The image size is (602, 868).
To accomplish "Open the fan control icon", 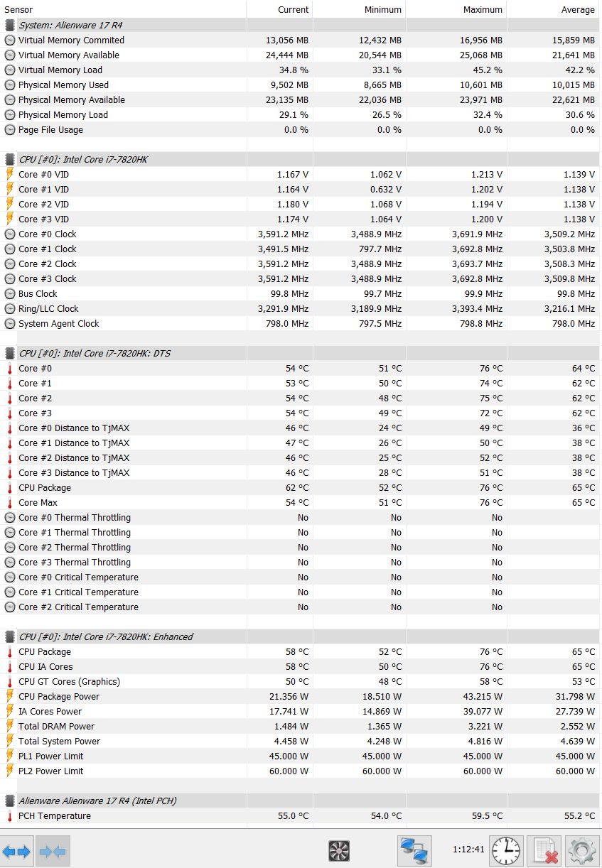I will point(339,850).
